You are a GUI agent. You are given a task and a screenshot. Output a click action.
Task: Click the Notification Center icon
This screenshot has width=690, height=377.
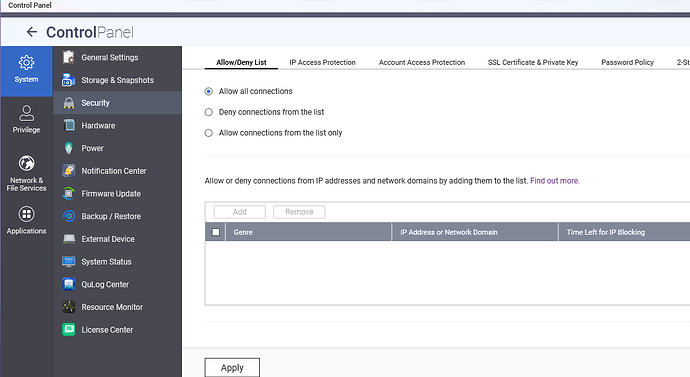pos(69,171)
